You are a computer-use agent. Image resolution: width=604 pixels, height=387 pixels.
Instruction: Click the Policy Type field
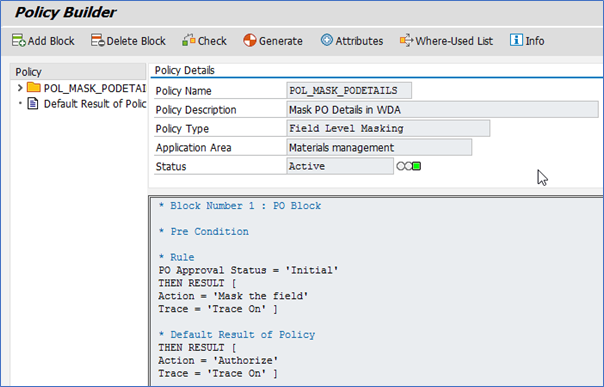tap(388, 128)
